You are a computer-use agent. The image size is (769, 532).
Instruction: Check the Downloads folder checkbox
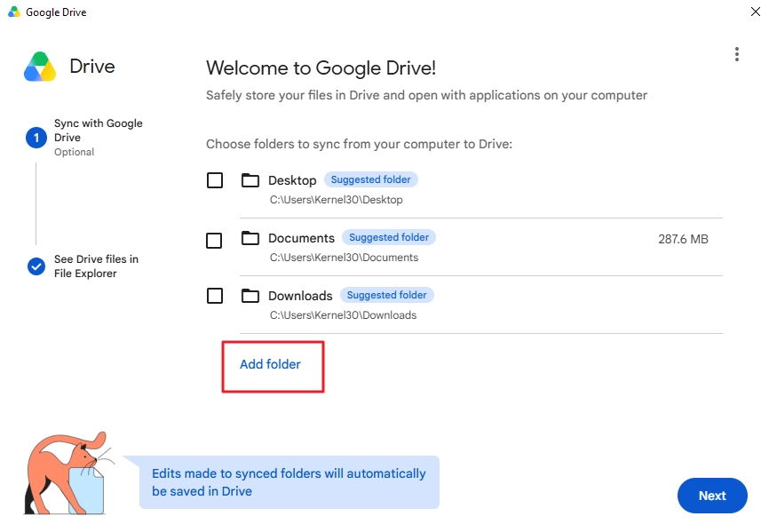[215, 296]
